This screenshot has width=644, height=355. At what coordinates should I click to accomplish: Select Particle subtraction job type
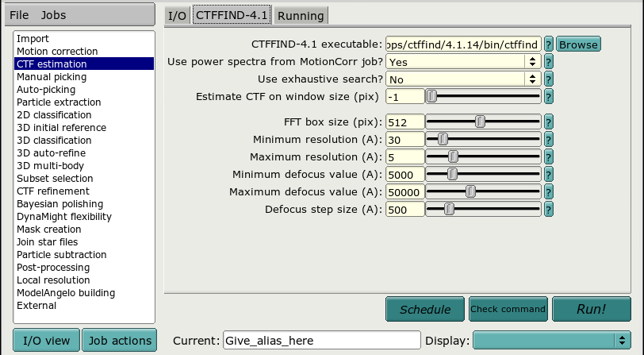[84, 255]
